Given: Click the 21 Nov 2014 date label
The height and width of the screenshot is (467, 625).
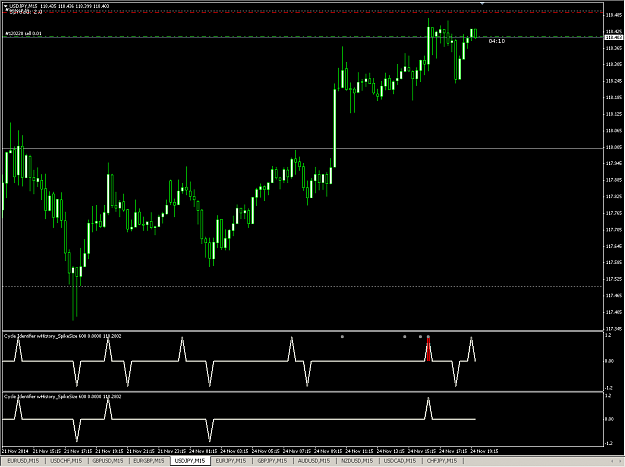Looking at the screenshot, I should click(16, 451).
